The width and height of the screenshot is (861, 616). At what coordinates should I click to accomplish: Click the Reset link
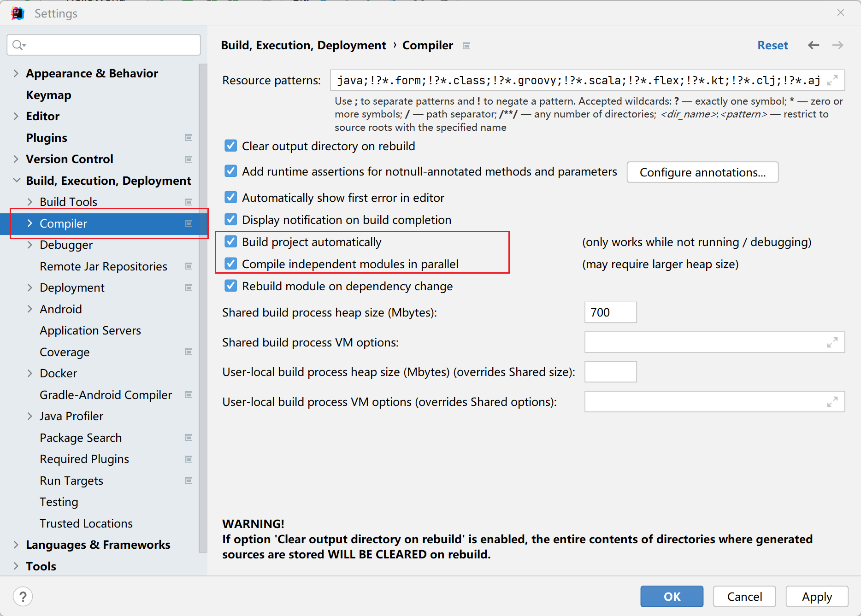click(773, 45)
